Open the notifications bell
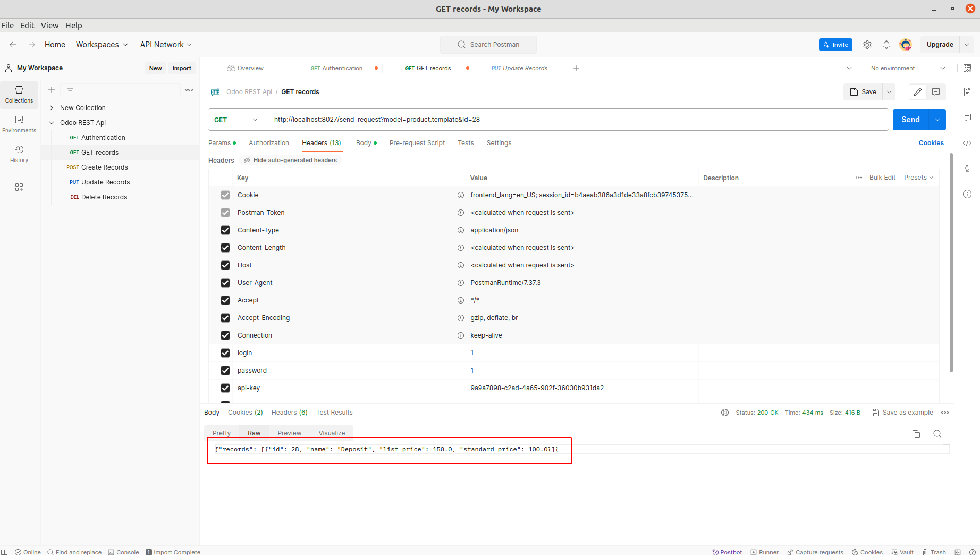The width and height of the screenshot is (980, 555). coord(886,45)
